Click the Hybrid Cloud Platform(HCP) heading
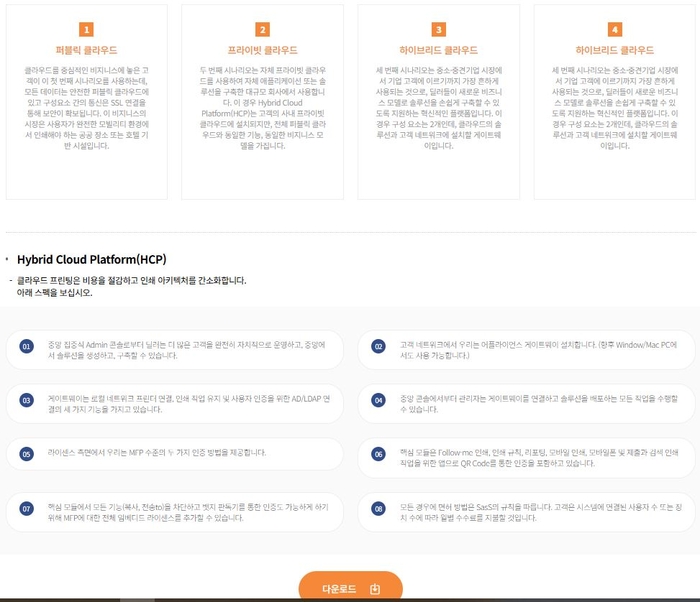Image resolution: width=700 pixels, height=602 pixels. click(x=92, y=259)
